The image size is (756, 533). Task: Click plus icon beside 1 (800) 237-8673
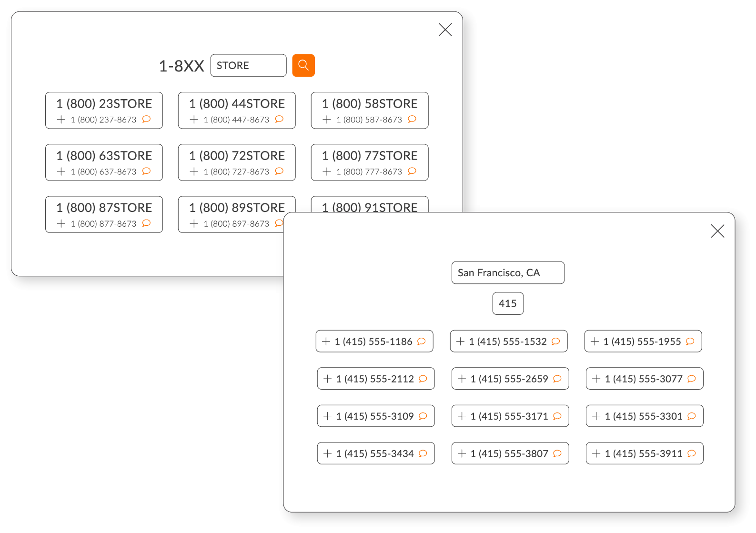point(61,120)
